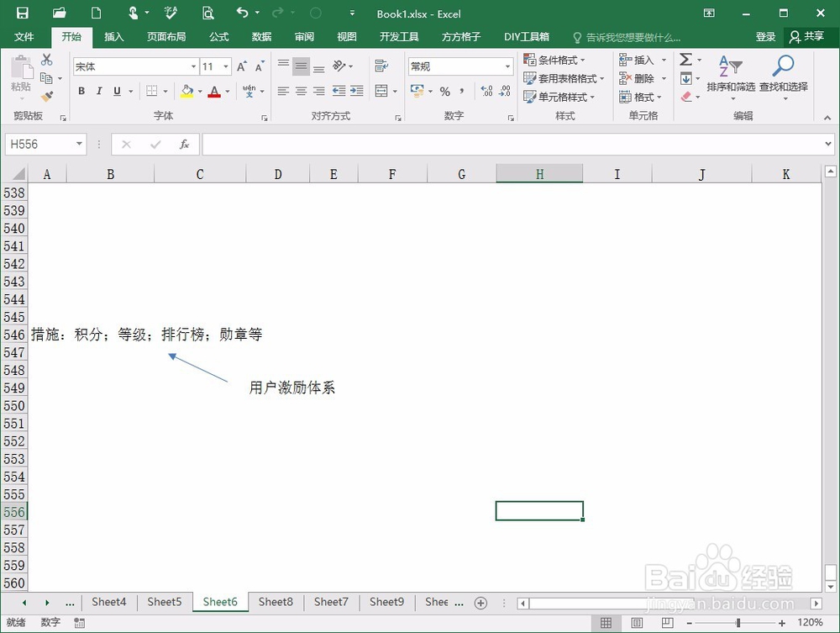Open the borders dropdown arrow
This screenshot has height=633, width=840.
click(x=165, y=91)
